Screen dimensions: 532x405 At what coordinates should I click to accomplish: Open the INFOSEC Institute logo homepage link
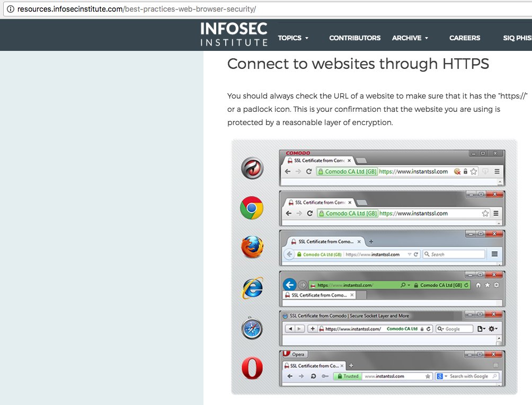[234, 34]
